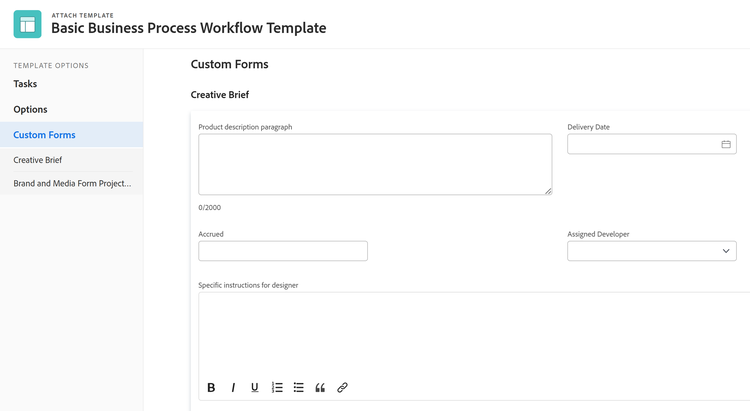750x411 pixels.
Task: Click inside the Specific instructions editor area
Action: click(x=470, y=333)
